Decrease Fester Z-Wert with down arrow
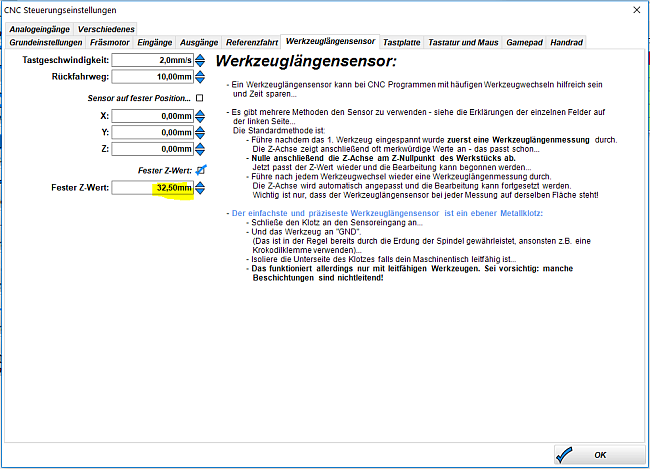Viewport: 650px width, 469px height. click(201, 192)
